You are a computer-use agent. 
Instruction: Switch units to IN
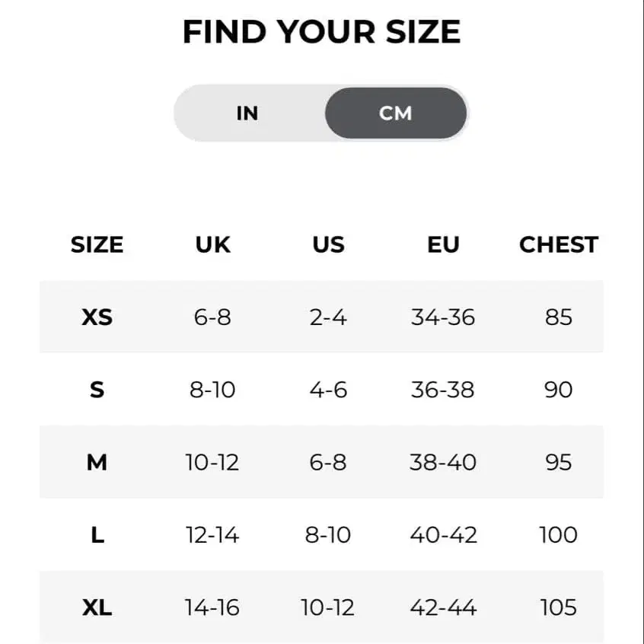click(247, 113)
